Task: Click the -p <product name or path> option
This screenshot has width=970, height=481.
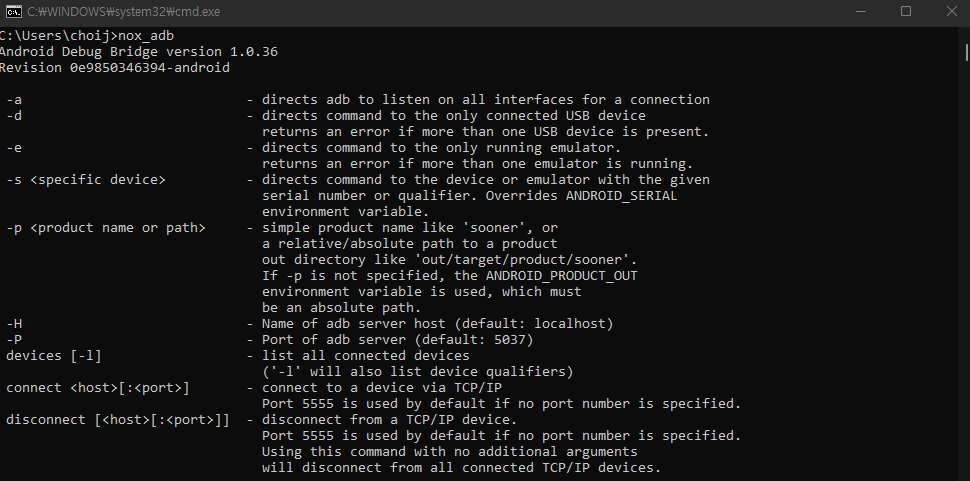Action: 105,228
